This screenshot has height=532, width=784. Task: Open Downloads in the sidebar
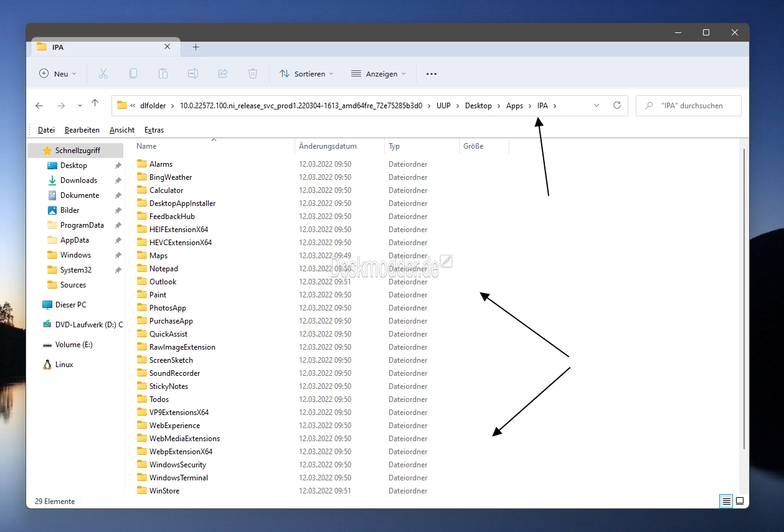pos(78,180)
